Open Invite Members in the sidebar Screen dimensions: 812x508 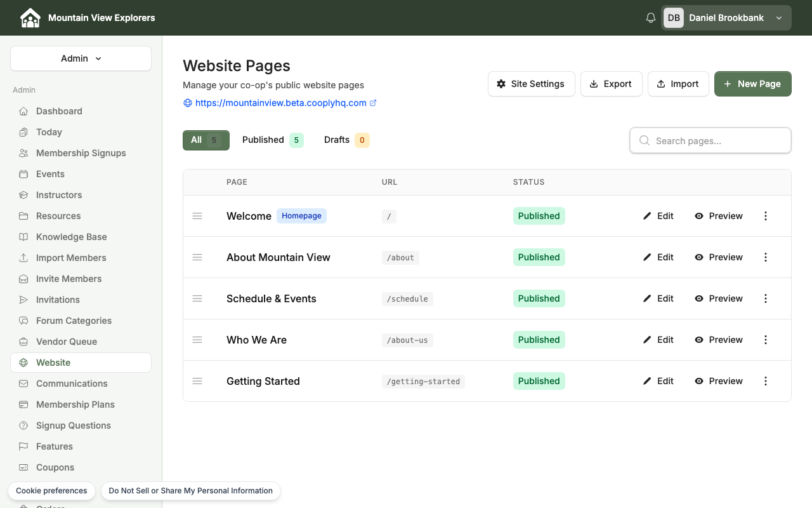[x=81, y=279]
